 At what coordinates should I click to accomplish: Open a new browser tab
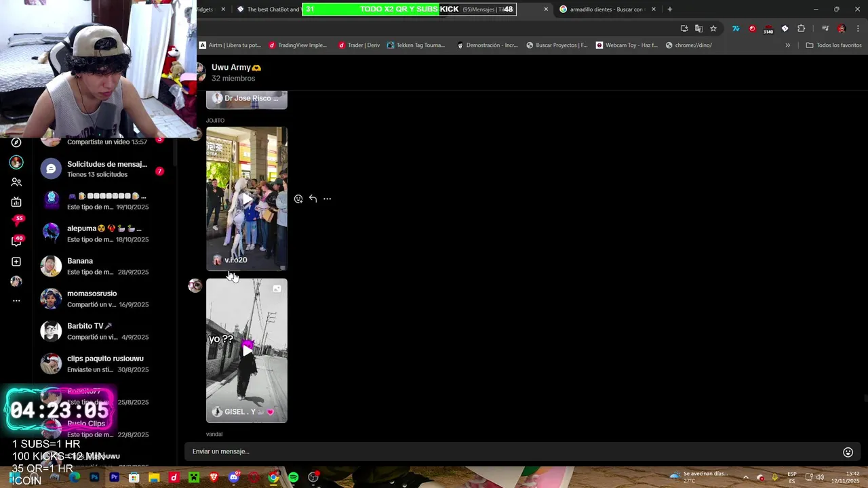[669, 9]
